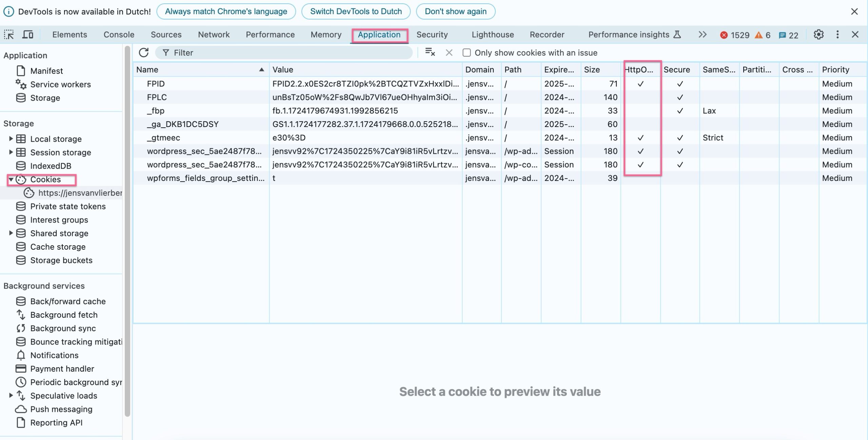868x440 pixels.
Task: Select the _gtmeec cookie row
Action: (500, 138)
